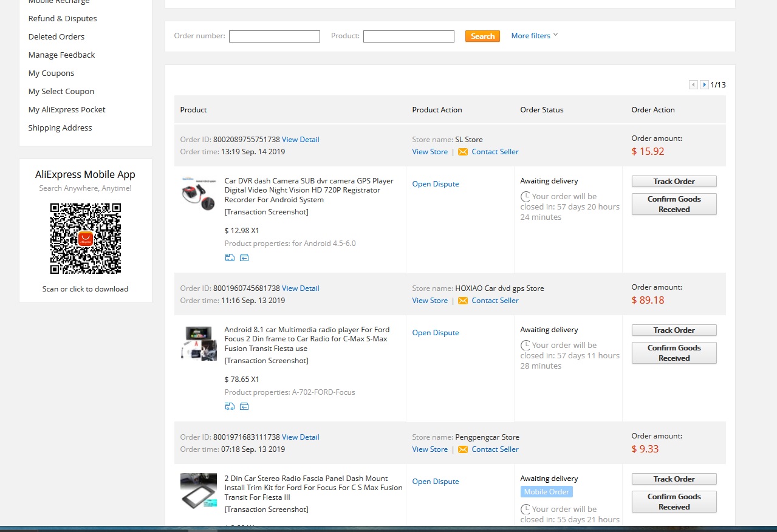Transaction Screenshot link for dash camera
This screenshot has width=777, height=532.
point(266,212)
